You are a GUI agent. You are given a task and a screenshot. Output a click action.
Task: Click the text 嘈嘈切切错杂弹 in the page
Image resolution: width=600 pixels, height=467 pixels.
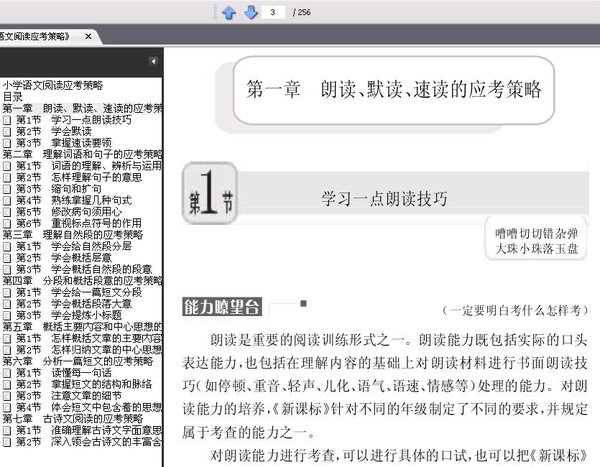[536, 234]
